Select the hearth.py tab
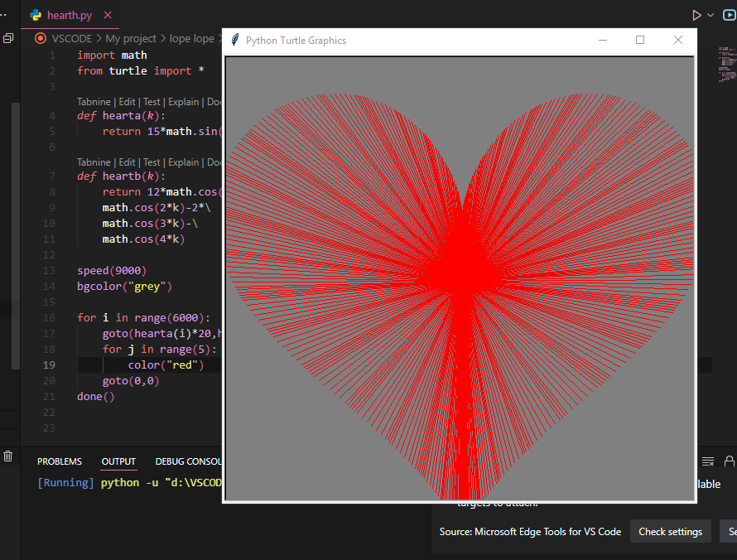The image size is (737, 560). click(x=69, y=15)
